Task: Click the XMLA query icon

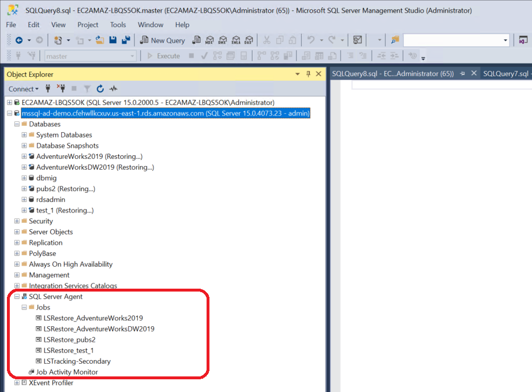Action: click(236, 40)
